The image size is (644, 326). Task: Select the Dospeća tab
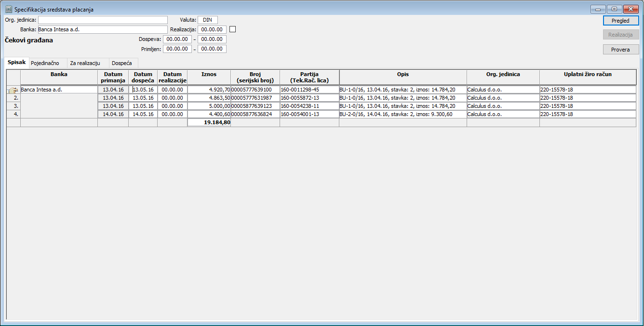[121, 63]
